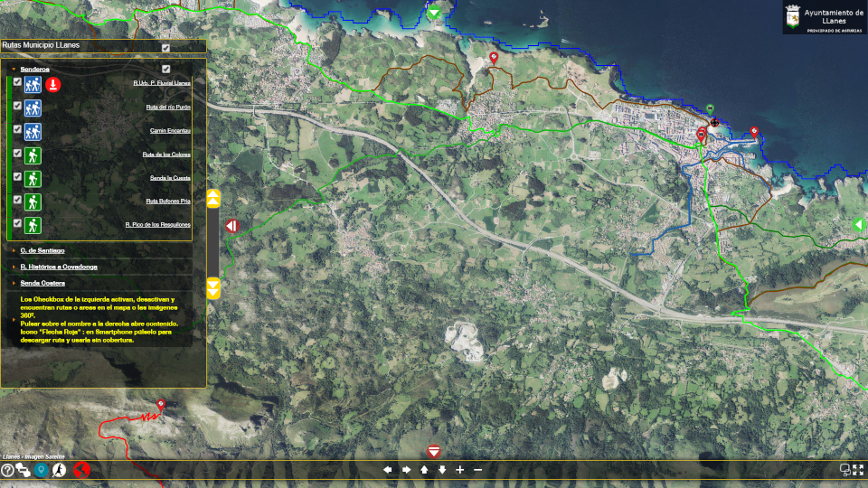868x488 pixels.
Task: Click the blue hikers icon for Ruta del río Purón
Action: 33,108
